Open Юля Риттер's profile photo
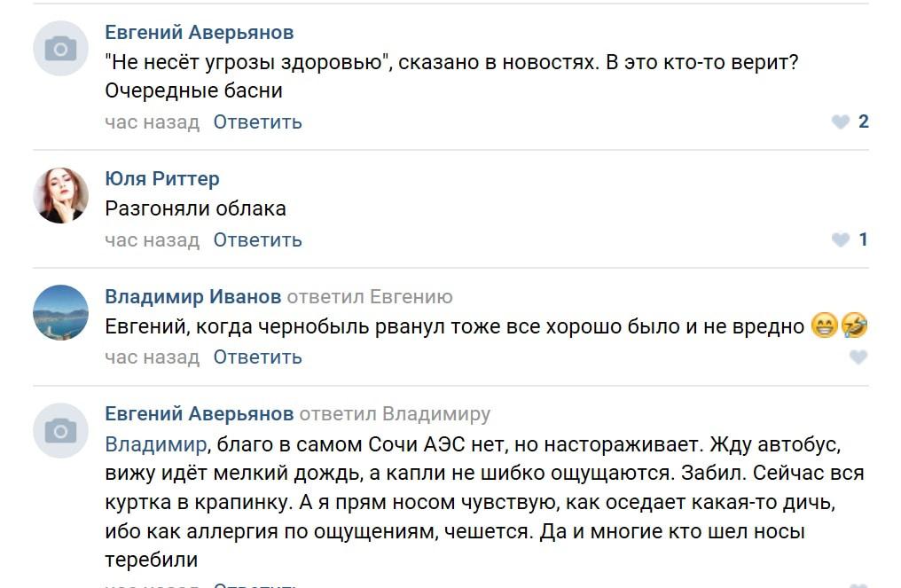Screen dimensions: 901x588 pos(60,195)
